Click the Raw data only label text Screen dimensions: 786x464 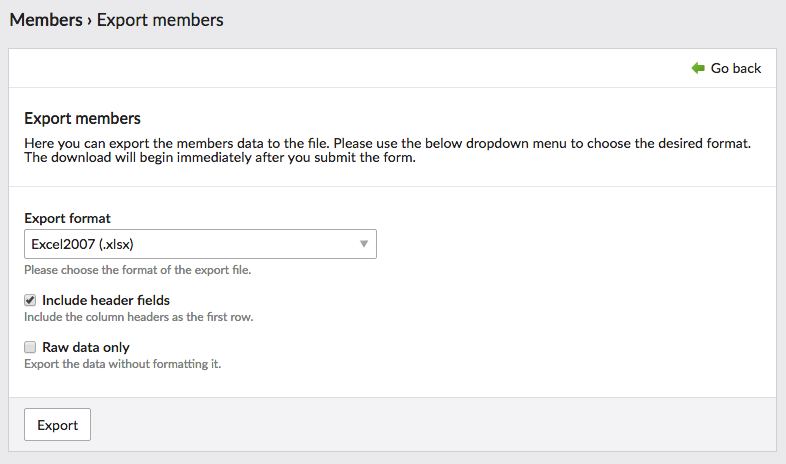(x=86, y=347)
